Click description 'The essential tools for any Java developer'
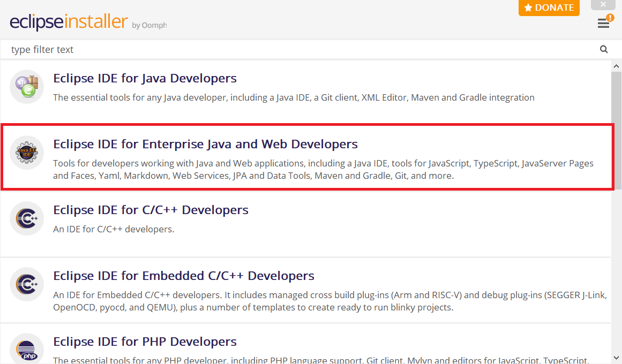 pos(294,97)
